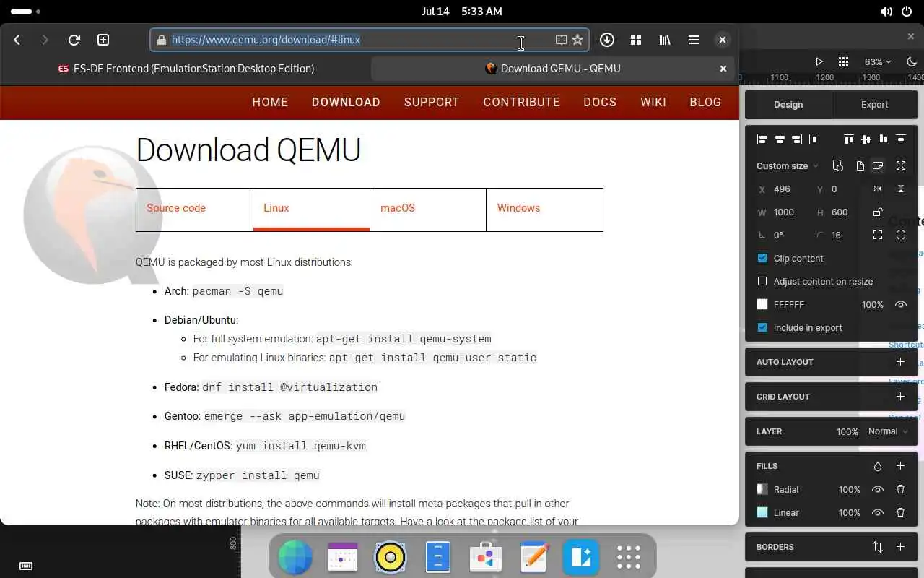
Task: Distribute vertical spacing icon
Action: (x=901, y=139)
